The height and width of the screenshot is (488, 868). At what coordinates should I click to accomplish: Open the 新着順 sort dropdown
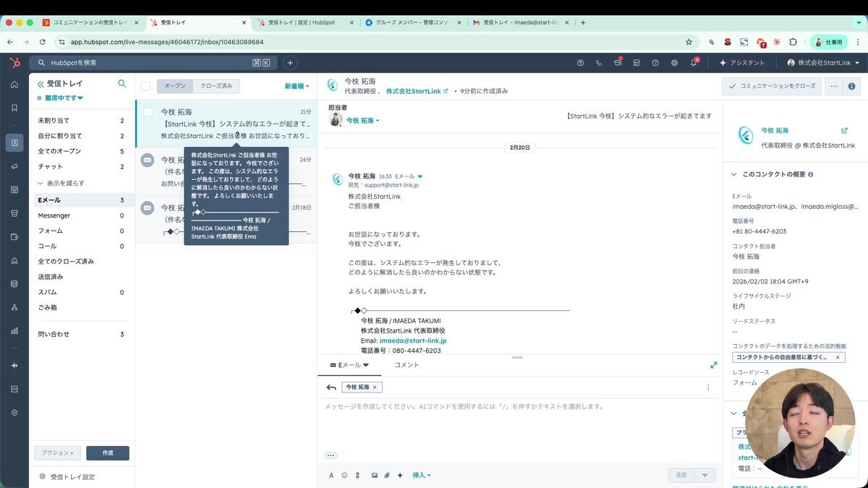pyautogui.click(x=294, y=85)
